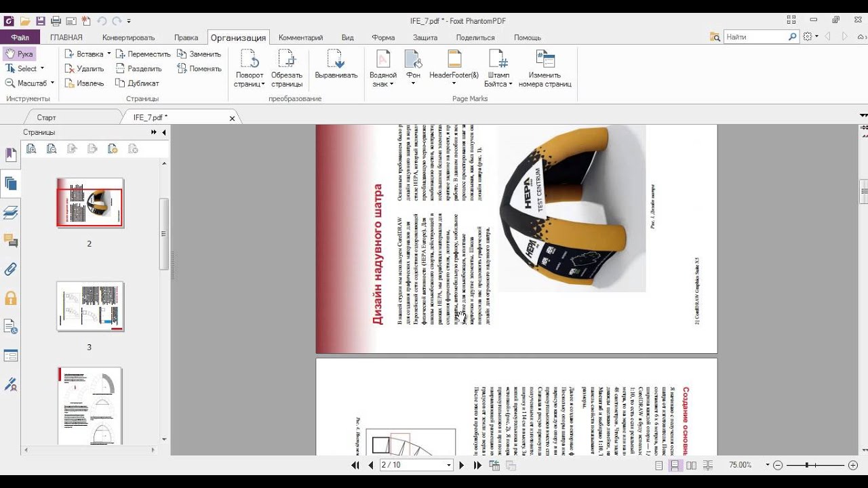The width and height of the screenshot is (868, 488).
Task: Enable single page view mode
Action: pos(659,466)
